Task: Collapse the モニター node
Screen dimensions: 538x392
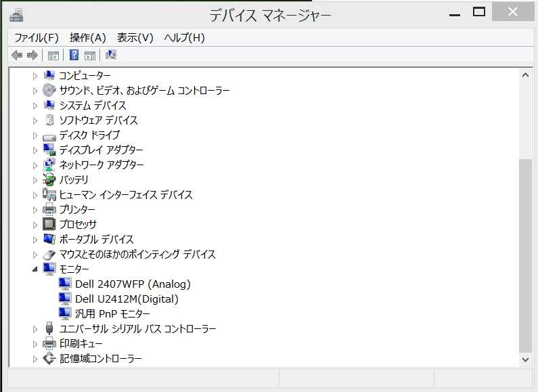Action: 35,269
